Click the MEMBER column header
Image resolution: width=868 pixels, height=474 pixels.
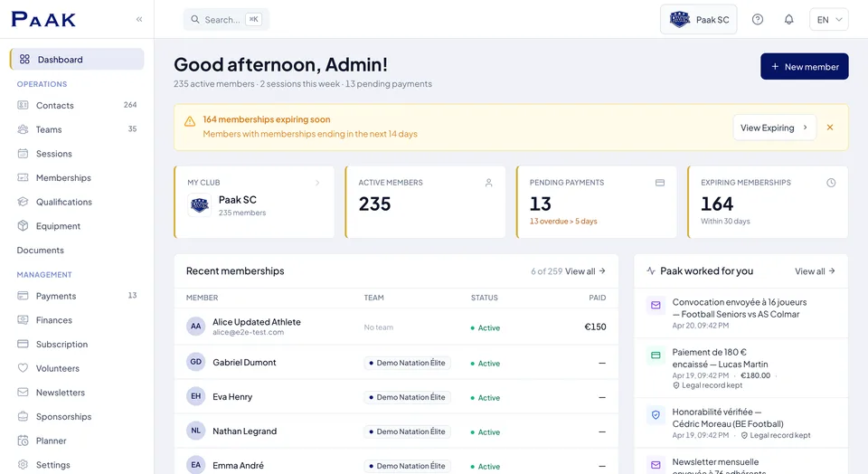(x=202, y=298)
